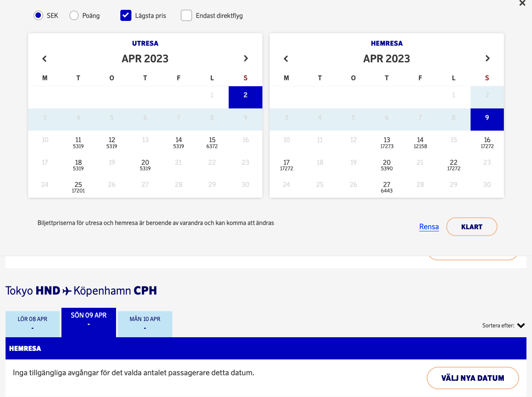The height and width of the screenshot is (397, 532).
Task: Switch to MÅN 10 APR tab
Action: [x=145, y=324]
